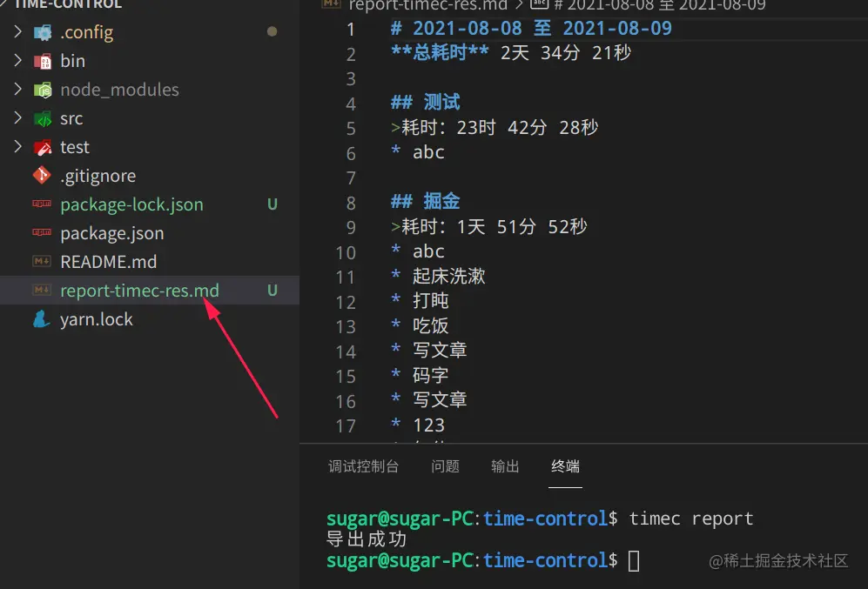
Task: Open the README.md file
Action: click(x=108, y=261)
